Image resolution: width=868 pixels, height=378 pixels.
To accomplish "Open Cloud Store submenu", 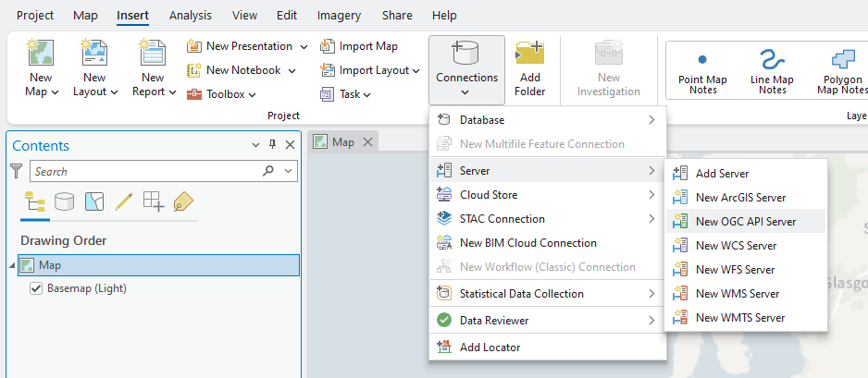I will coord(548,194).
